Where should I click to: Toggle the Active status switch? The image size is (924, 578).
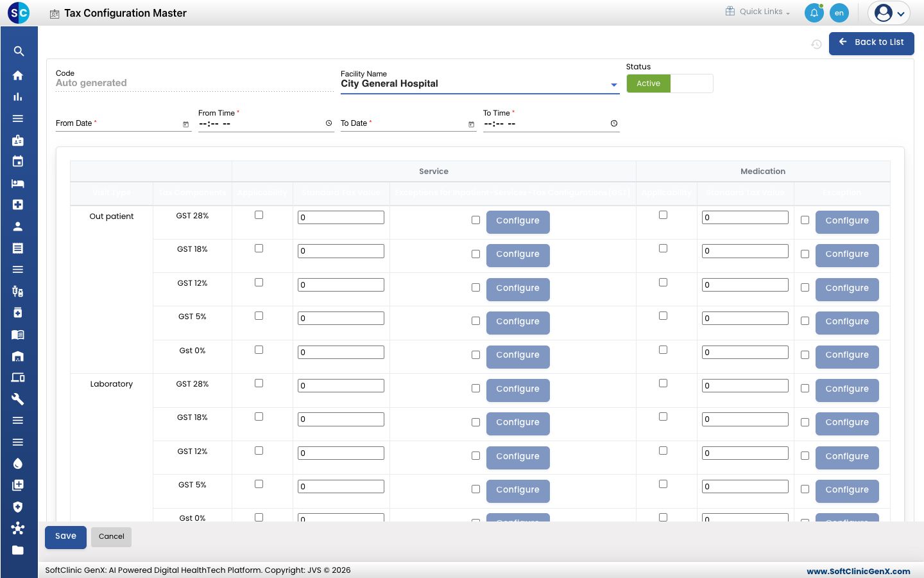(670, 83)
